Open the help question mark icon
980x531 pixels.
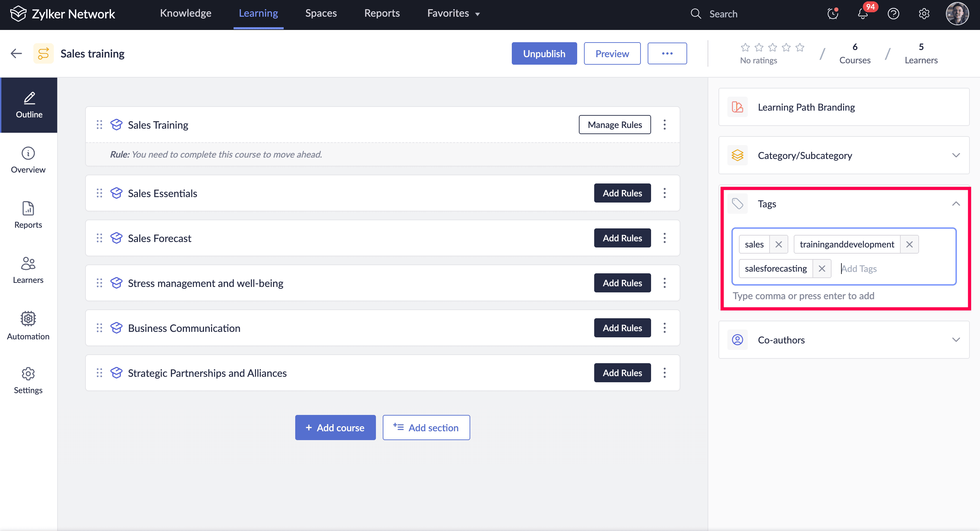893,14
